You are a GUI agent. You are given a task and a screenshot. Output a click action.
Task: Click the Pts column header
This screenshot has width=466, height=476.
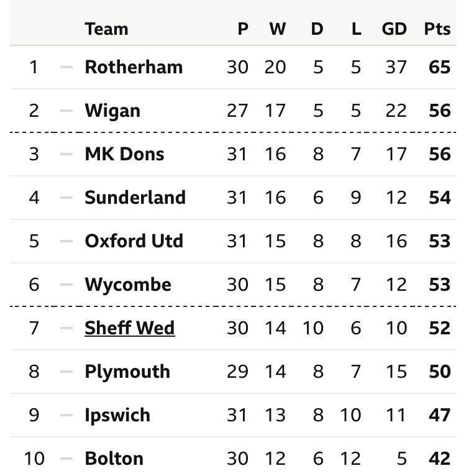[437, 29]
